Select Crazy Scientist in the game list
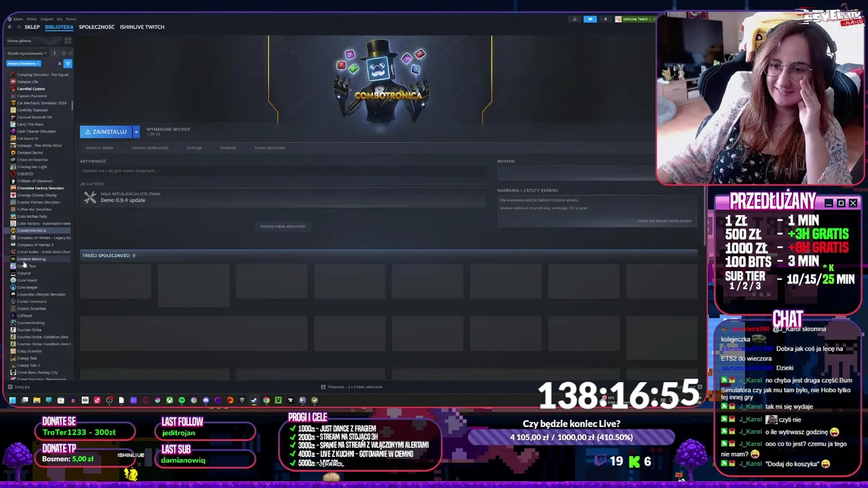Screen dimensions: 868x488 29,351
